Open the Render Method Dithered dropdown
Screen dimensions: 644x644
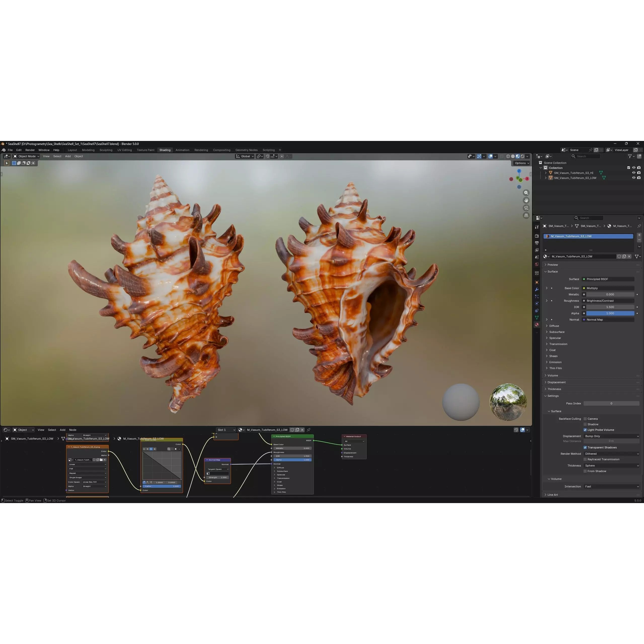click(611, 454)
